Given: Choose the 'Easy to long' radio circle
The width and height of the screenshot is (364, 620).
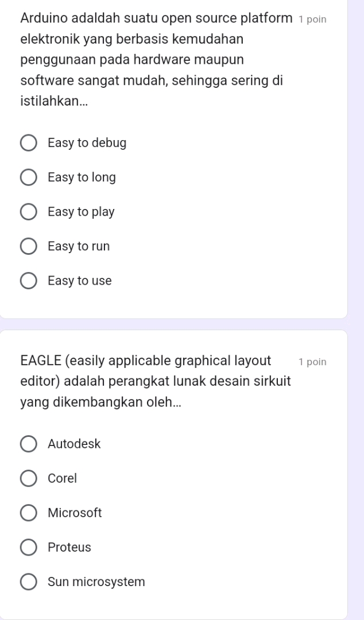Looking at the screenshot, I should point(29,177).
